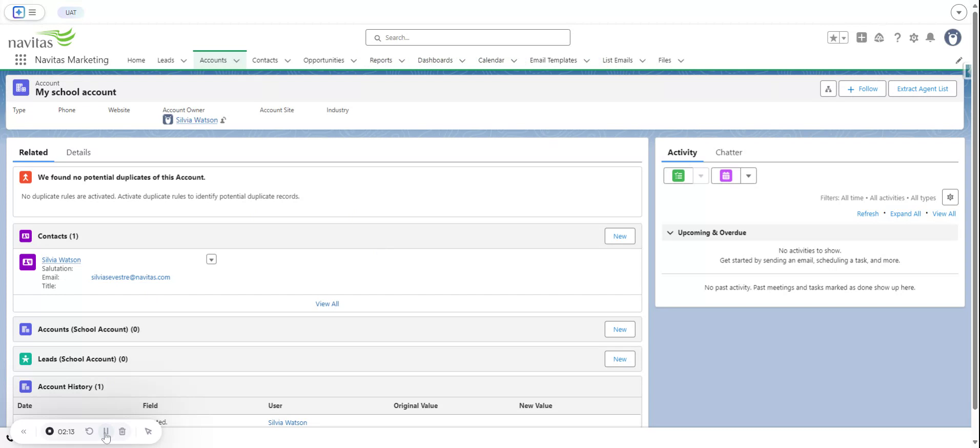This screenshot has height=448, width=980.
Task: Open the Reports tab dropdown chevron
Action: pos(402,60)
